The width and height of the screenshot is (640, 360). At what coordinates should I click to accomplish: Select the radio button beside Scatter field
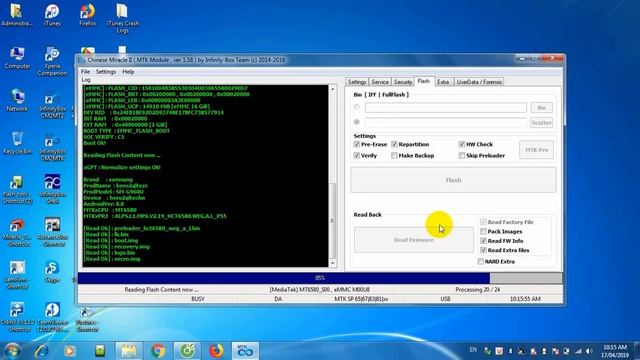coord(357,122)
